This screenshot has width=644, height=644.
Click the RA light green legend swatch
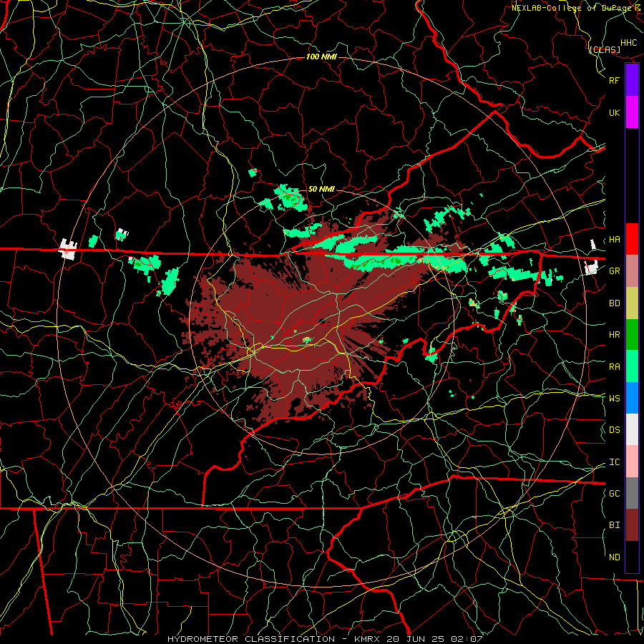tap(632, 366)
